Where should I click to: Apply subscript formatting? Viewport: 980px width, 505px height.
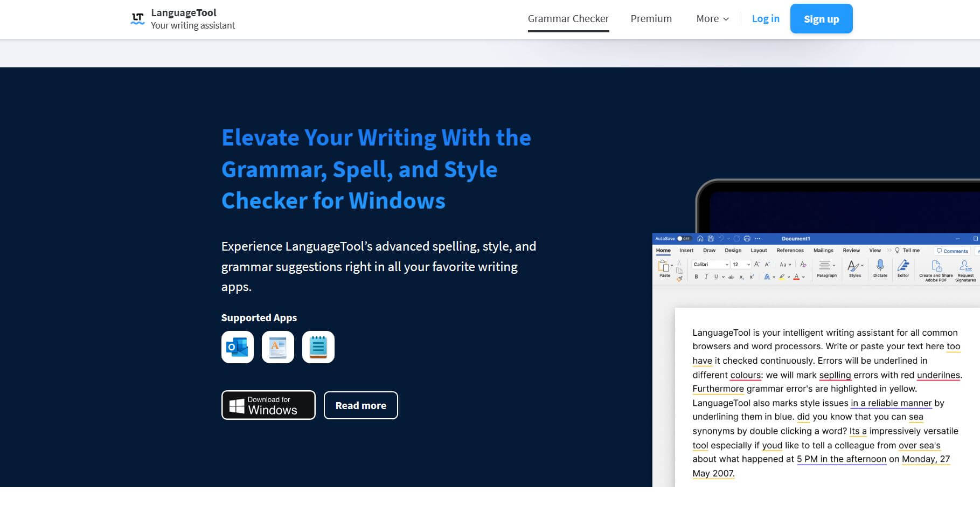coord(742,277)
